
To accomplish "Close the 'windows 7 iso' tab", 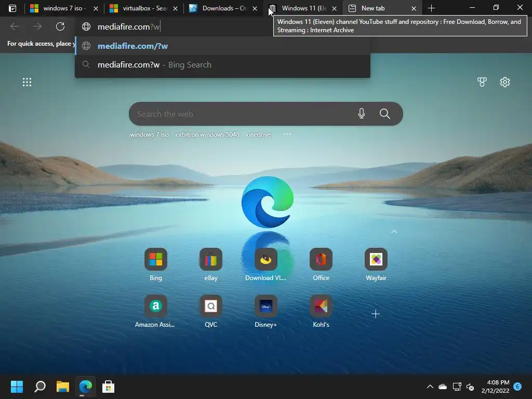I will click(x=96, y=8).
